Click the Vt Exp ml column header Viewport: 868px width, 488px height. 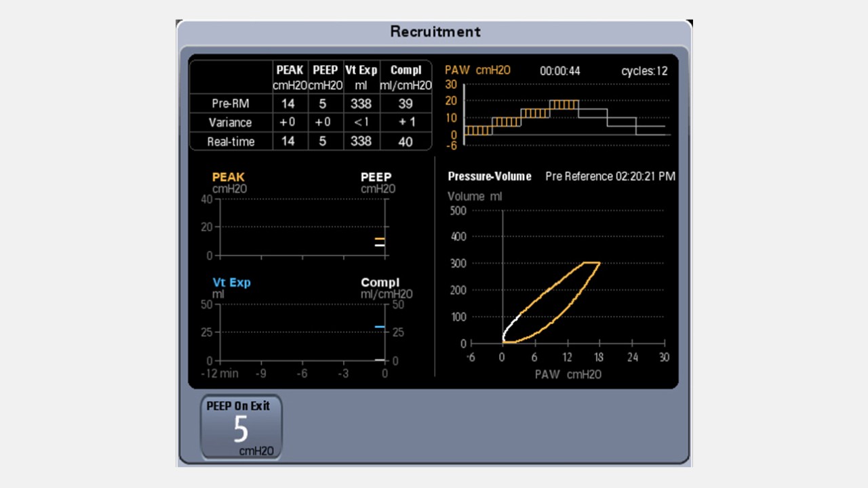coord(361,77)
